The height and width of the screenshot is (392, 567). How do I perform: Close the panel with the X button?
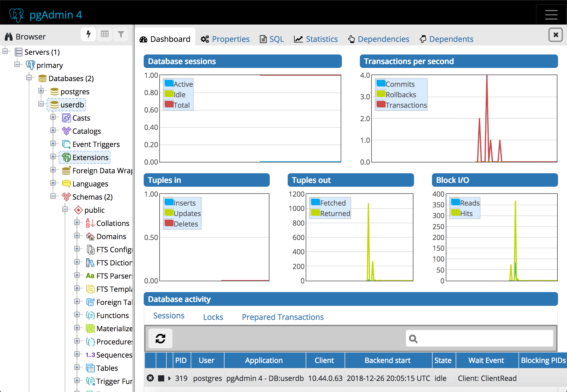tap(555, 35)
